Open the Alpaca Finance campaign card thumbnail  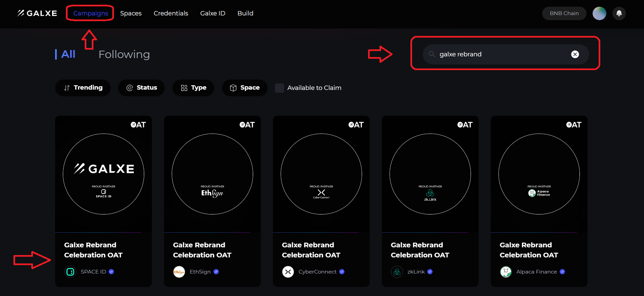[x=539, y=174]
